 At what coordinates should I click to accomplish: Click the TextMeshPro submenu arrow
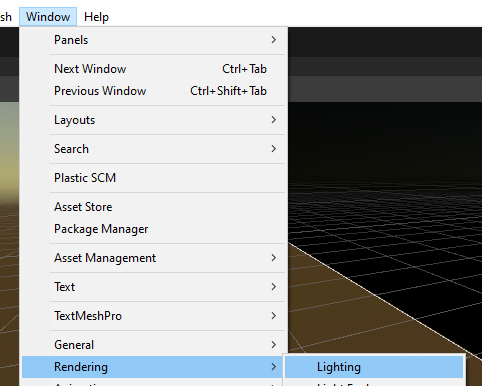point(274,316)
